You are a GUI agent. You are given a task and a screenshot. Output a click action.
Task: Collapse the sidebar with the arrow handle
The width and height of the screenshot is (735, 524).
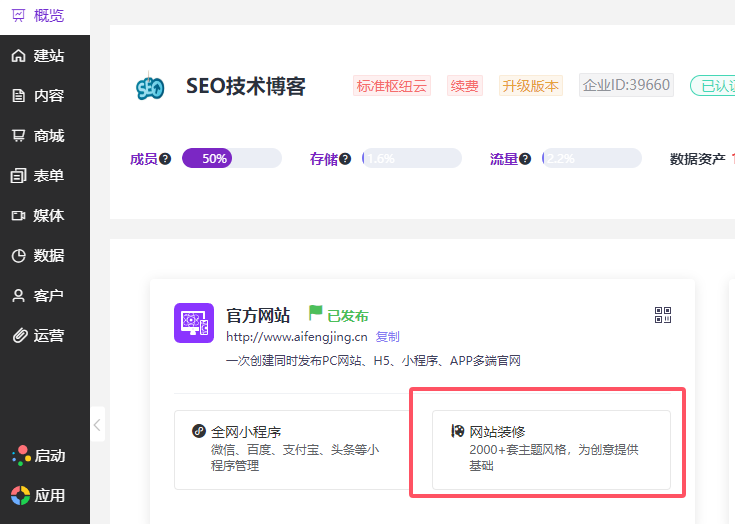click(x=97, y=425)
